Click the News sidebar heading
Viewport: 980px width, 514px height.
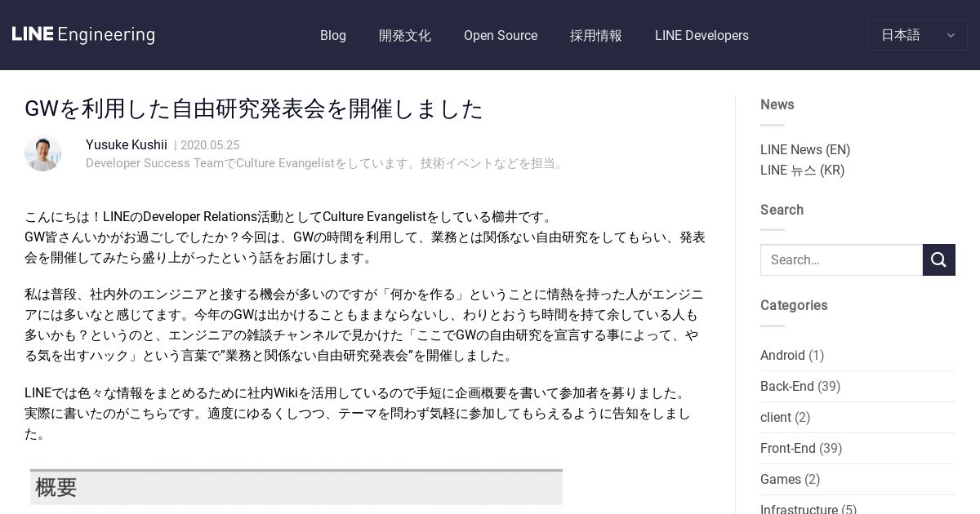pyautogui.click(x=777, y=104)
